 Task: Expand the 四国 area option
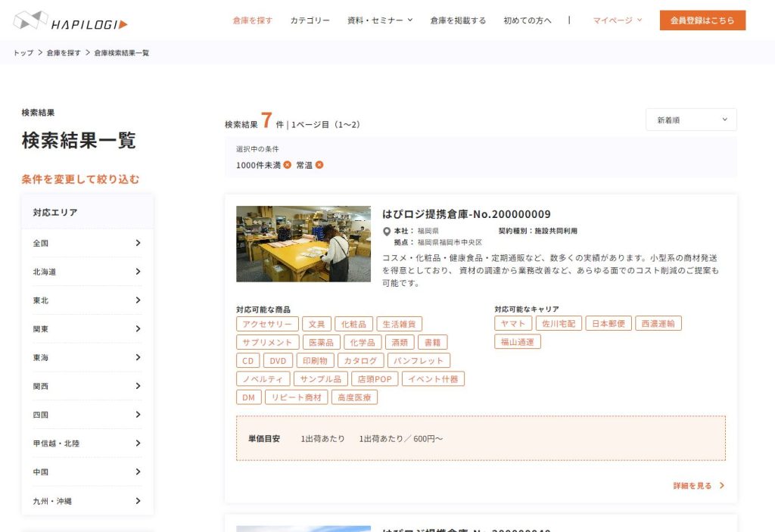[x=87, y=415]
